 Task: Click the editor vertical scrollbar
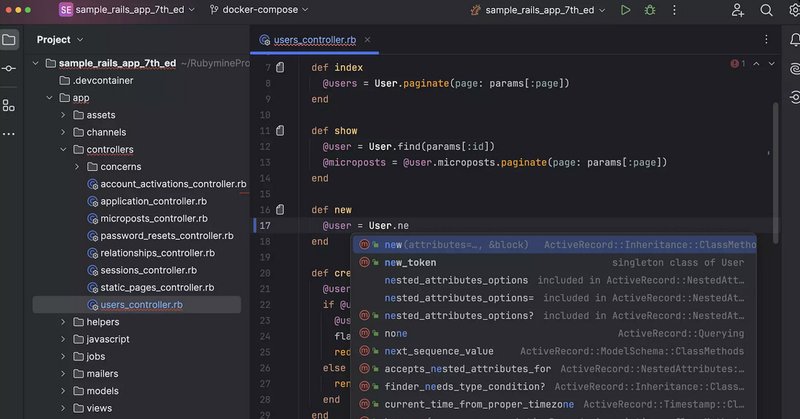(x=776, y=174)
